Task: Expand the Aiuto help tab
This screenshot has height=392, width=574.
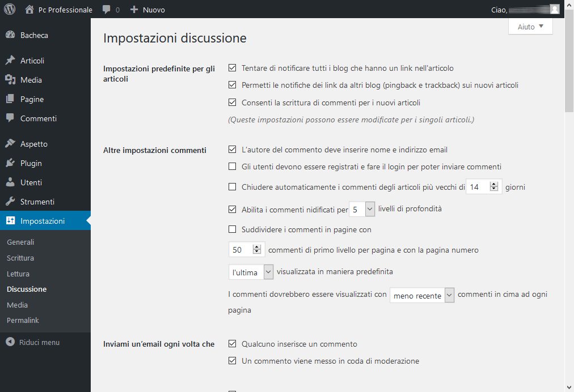Action: coord(530,27)
